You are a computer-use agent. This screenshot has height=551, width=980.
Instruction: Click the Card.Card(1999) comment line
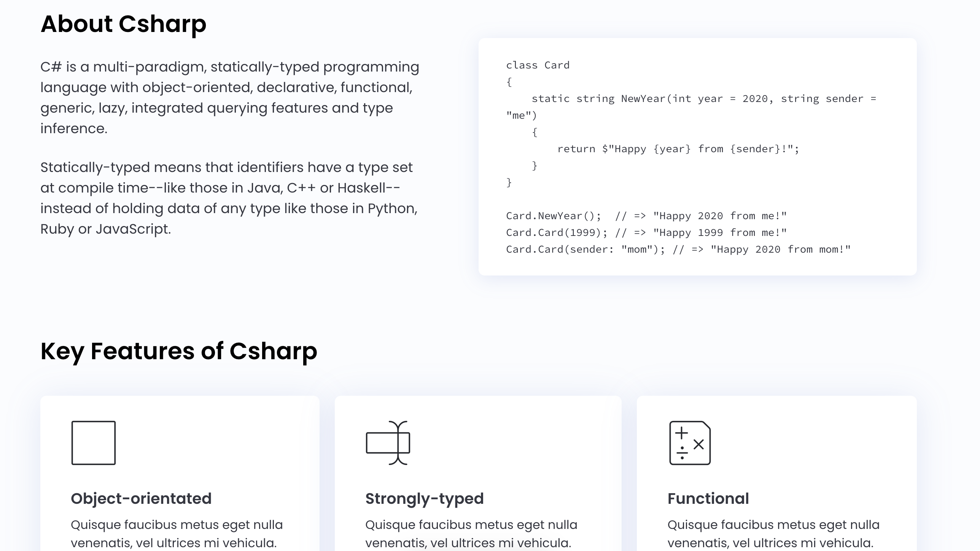tap(646, 232)
